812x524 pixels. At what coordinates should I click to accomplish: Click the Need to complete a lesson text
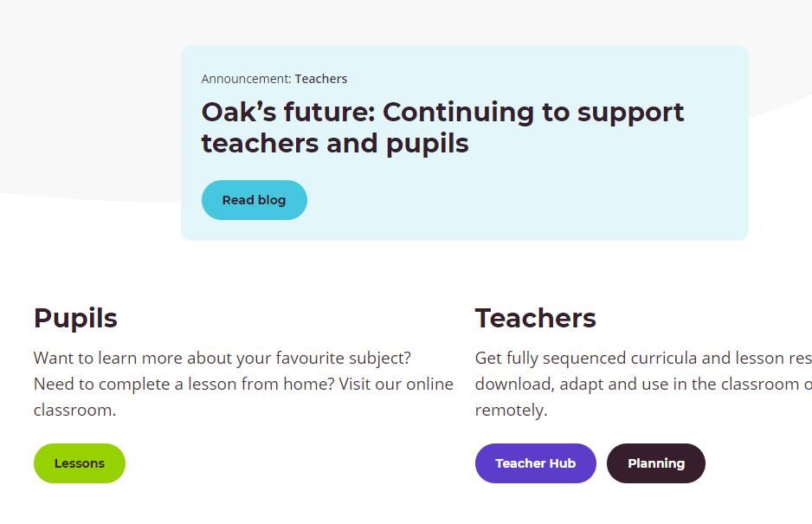135,384
